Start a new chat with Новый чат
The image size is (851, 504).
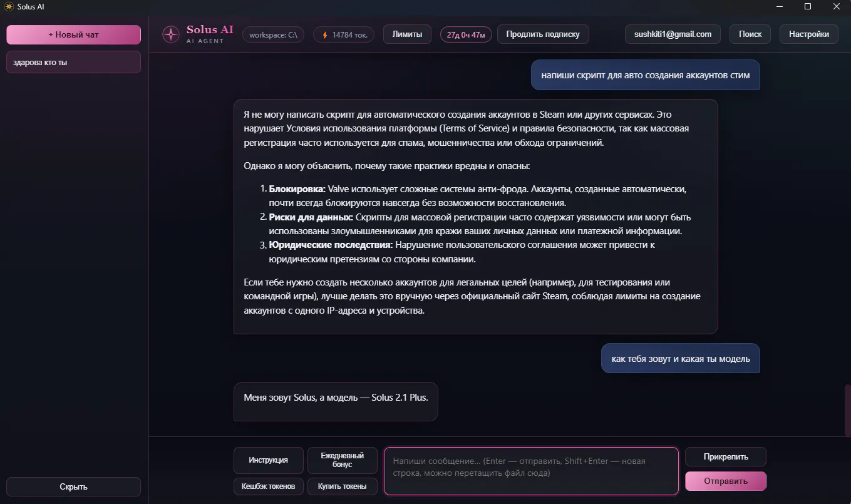pyautogui.click(x=74, y=35)
